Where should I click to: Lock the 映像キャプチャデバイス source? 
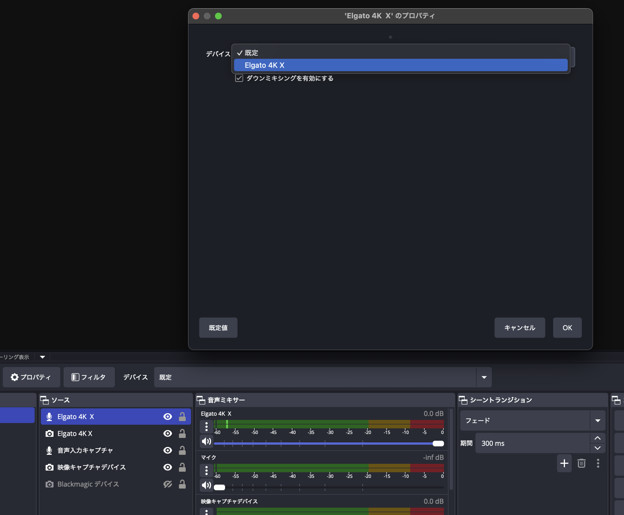(182, 467)
